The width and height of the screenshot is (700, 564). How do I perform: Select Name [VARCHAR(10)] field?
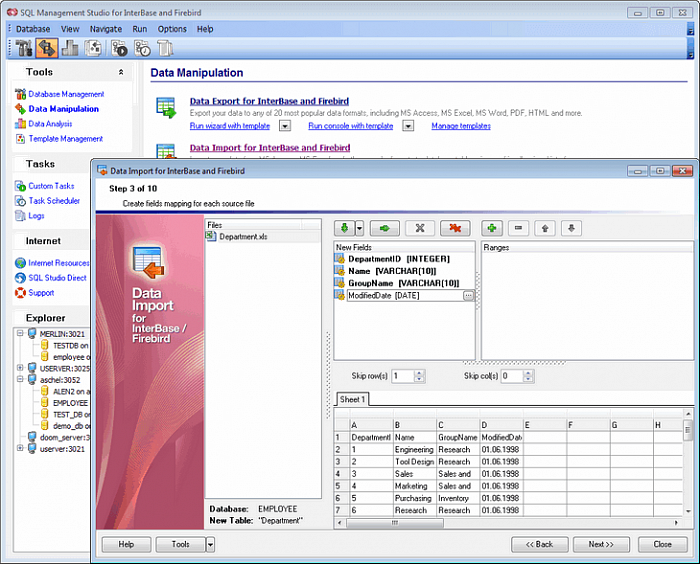pyautogui.click(x=392, y=271)
